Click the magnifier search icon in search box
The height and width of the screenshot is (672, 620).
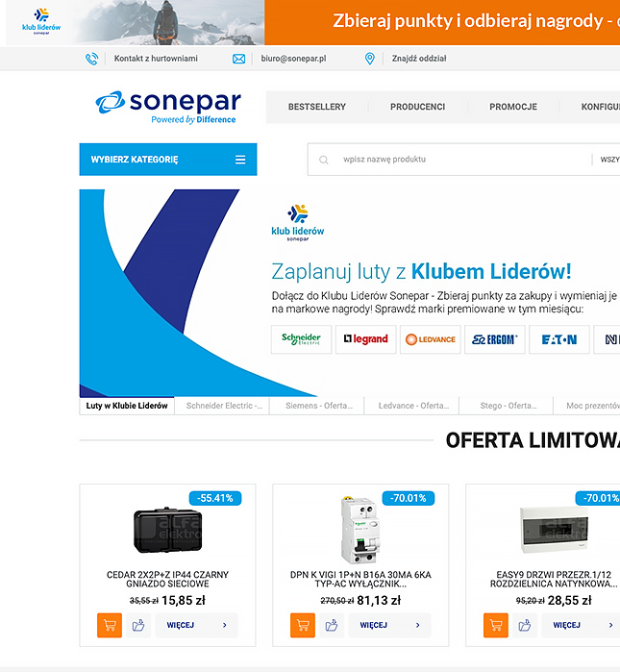324,160
